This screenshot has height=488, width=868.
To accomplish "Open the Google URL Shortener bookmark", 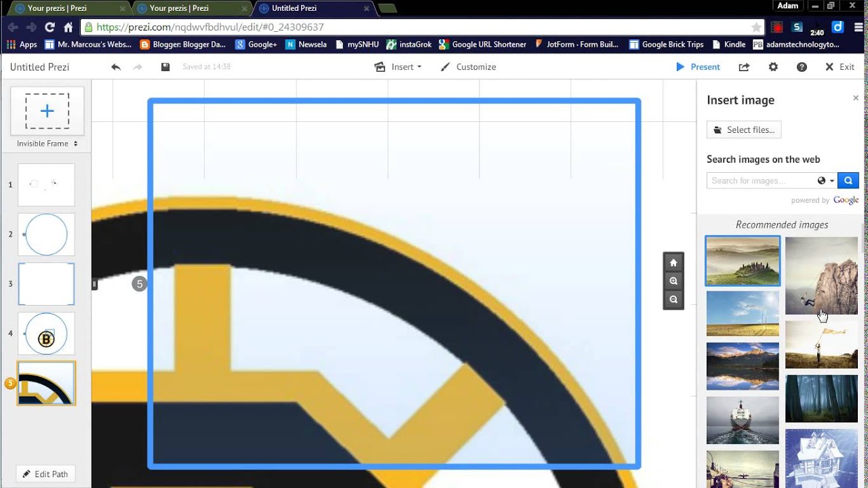I will [482, 45].
